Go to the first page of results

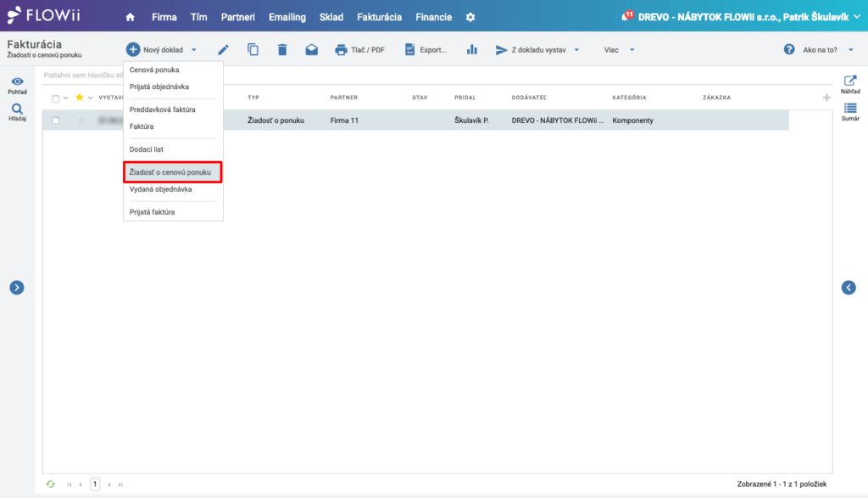click(x=70, y=484)
